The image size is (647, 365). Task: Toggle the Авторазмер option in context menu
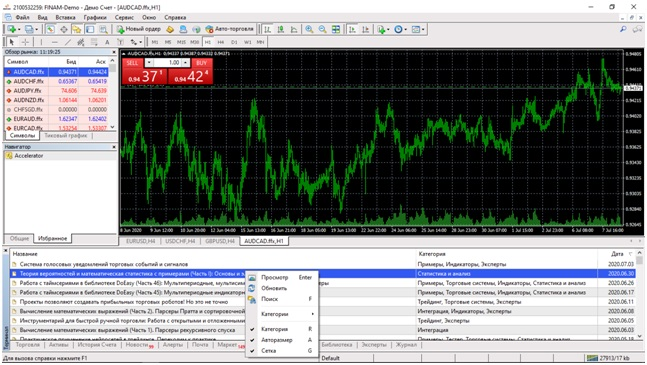281,340
